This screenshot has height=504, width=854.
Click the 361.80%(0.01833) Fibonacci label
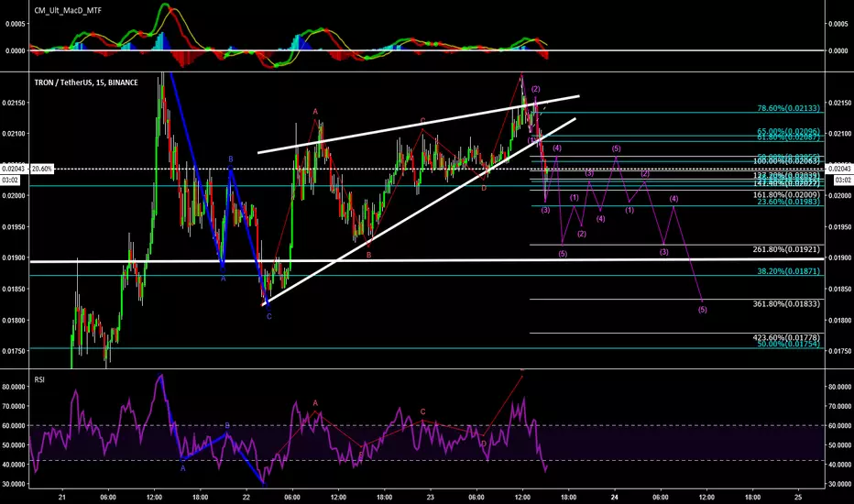[x=786, y=303]
